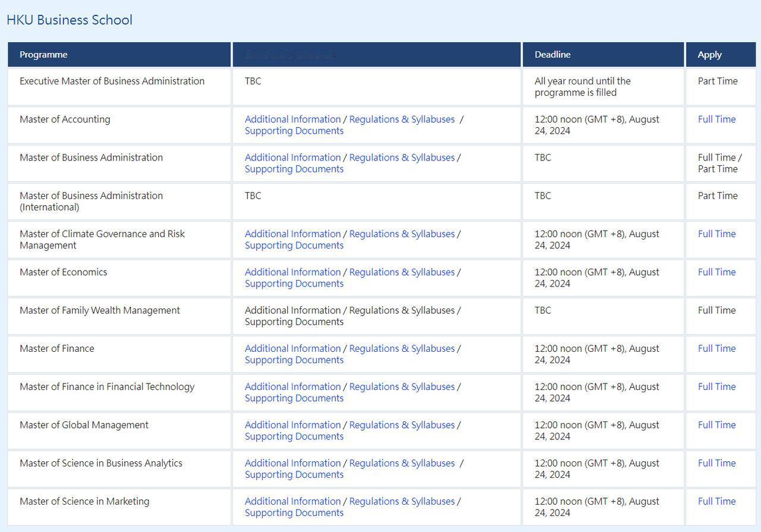The image size is (761, 532).
Task: Open Additional Information for Master of Science in Marketing
Action: [x=293, y=502]
